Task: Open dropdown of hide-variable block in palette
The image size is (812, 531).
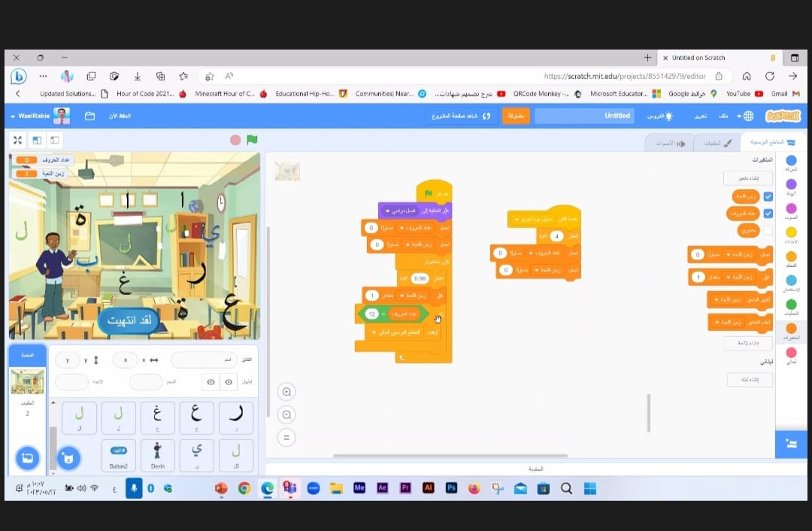Action: 726,322
